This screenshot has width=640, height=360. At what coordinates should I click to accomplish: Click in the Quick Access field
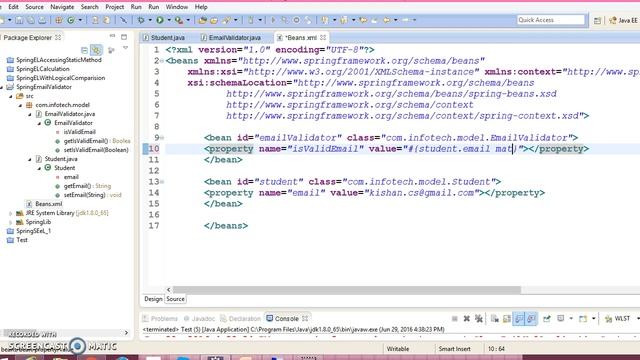point(551,20)
